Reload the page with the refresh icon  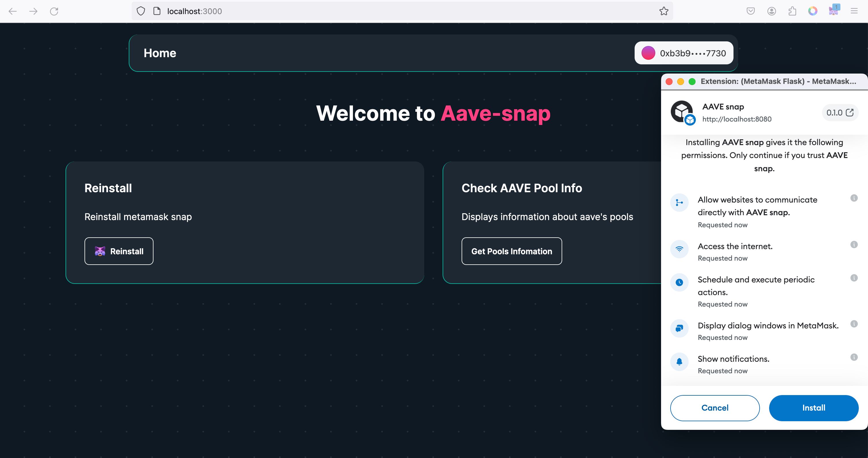coord(54,11)
